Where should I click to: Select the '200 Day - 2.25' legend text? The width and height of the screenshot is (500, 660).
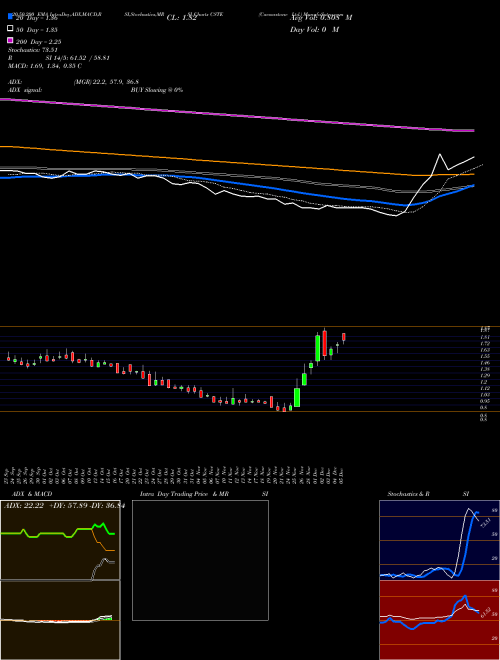click(39, 42)
